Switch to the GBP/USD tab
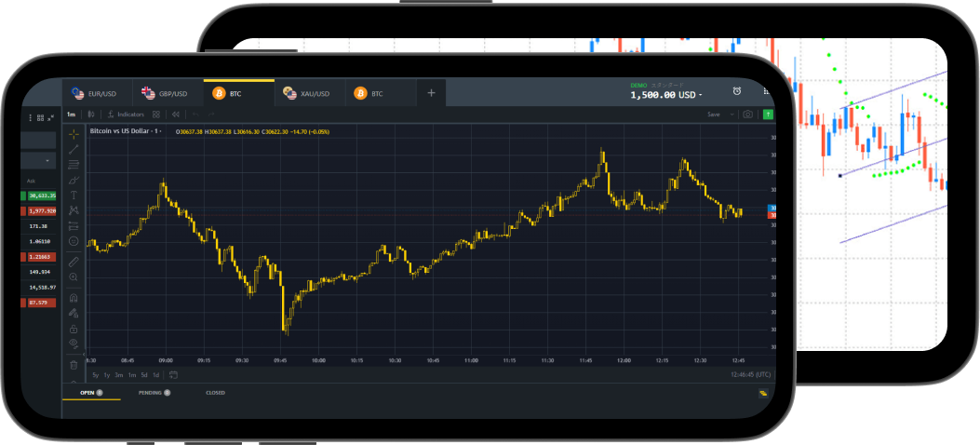Screen dimensions: 980x445 pos(168,93)
